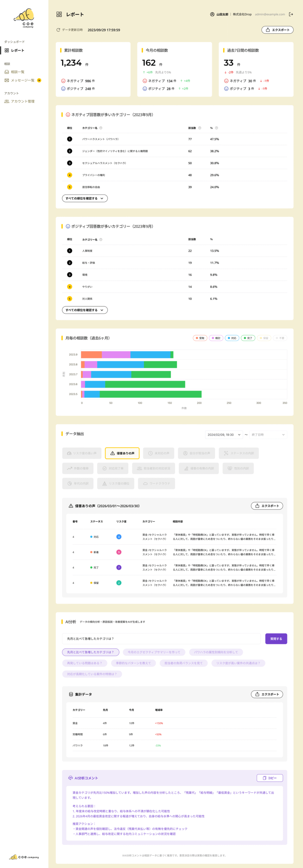This screenshot has width=303, height=868.
Task: Click help icon beside % column header
Action: (x=216, y=128)
